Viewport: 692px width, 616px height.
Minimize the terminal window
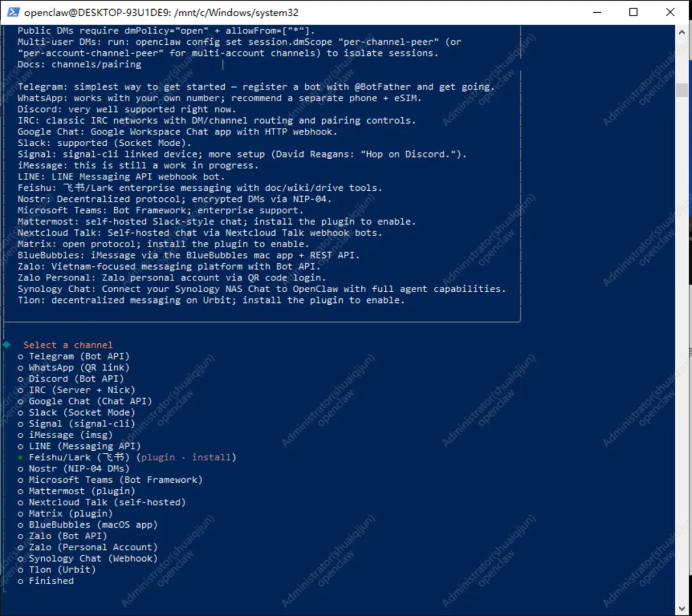pos(597,12)
